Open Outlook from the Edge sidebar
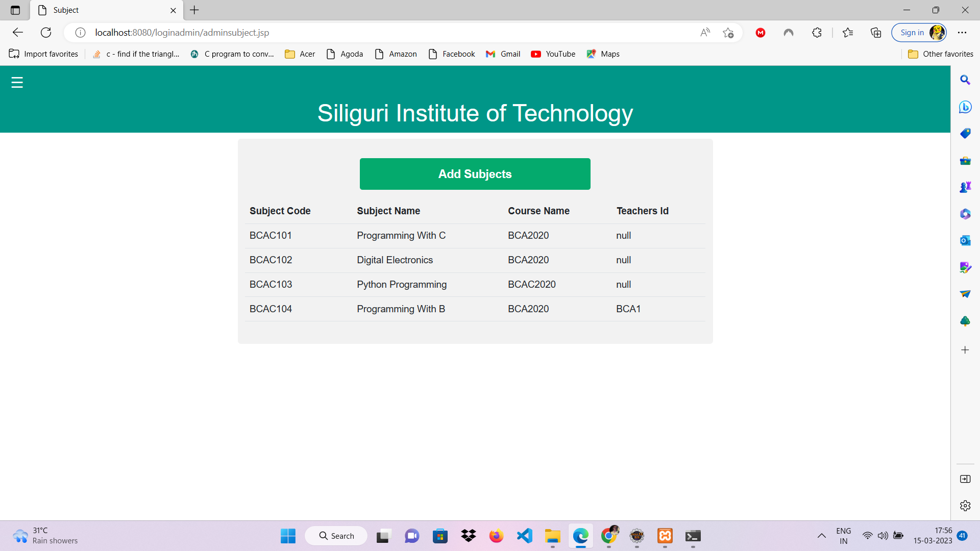The image size is (980, 551). 966,240
